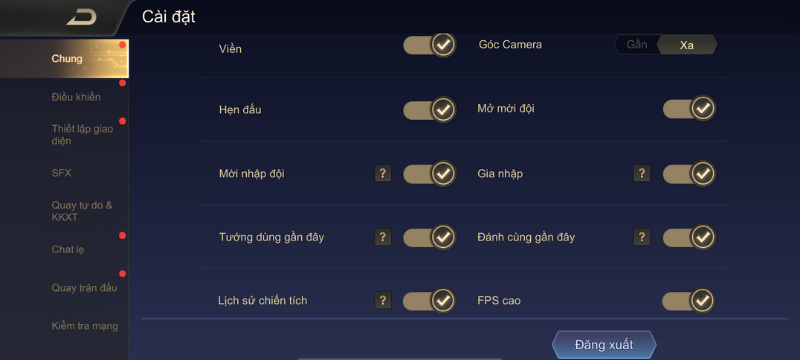Select Xa camera angle option
Screen dimensions: 800x360
point(687,45)
